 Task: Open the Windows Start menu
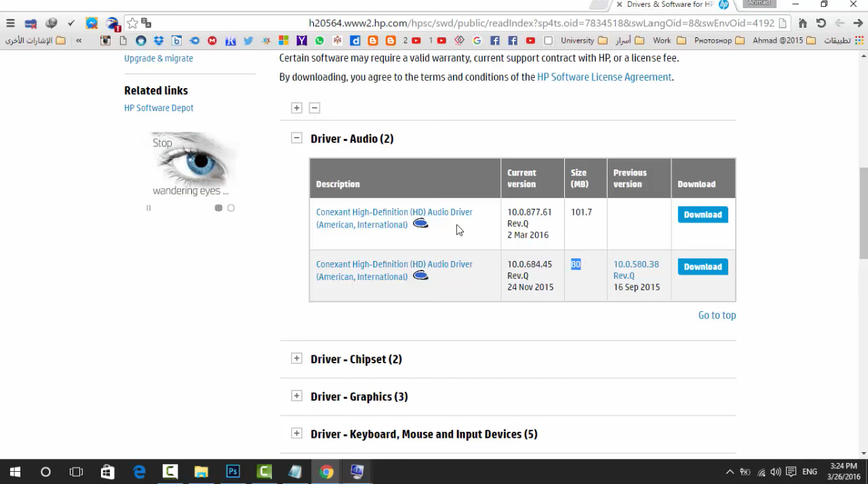point(15,472)
